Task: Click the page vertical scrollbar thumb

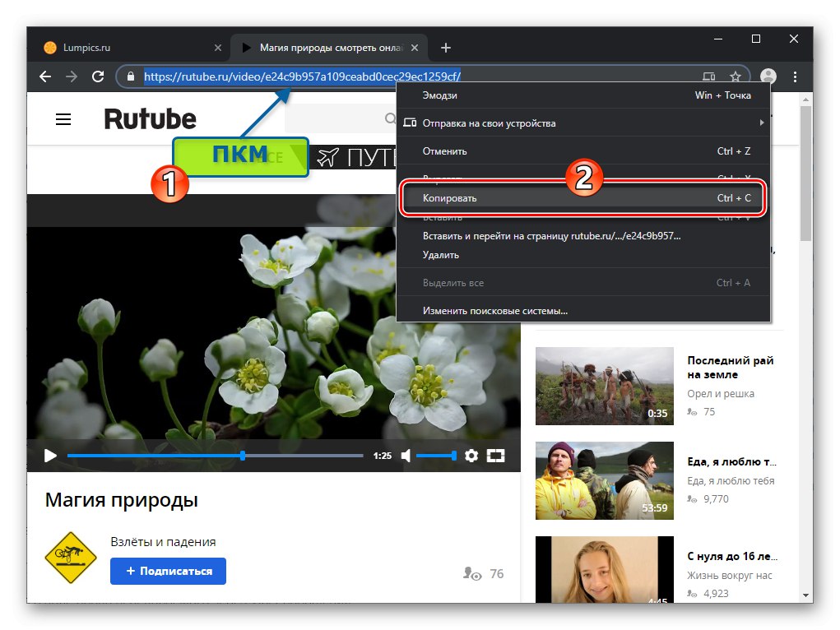Action: click(805, 173)
